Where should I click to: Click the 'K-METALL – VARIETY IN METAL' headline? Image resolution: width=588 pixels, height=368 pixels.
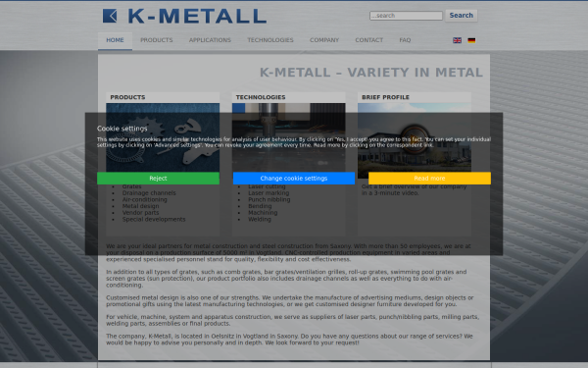pos(371,72)
